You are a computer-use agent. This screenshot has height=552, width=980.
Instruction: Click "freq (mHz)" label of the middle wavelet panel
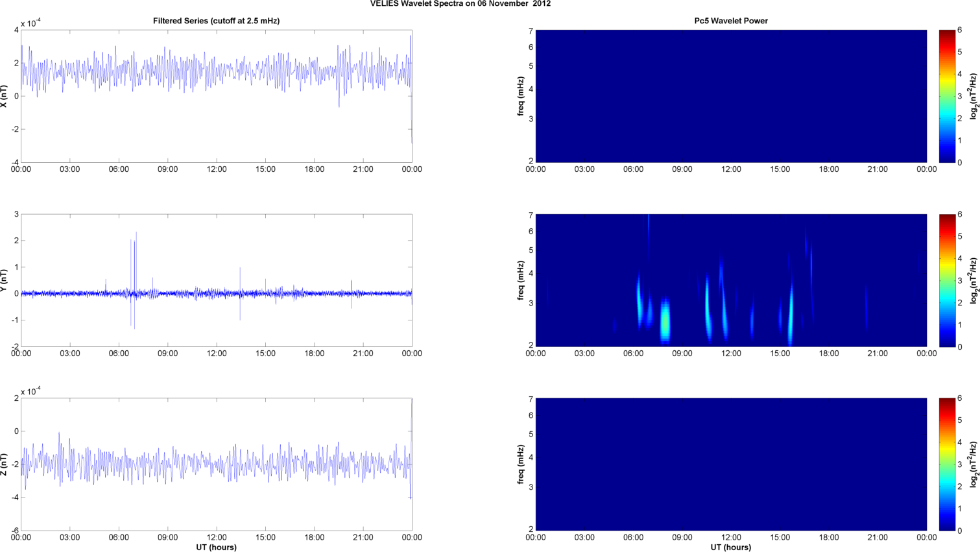[x=521, y=280]
